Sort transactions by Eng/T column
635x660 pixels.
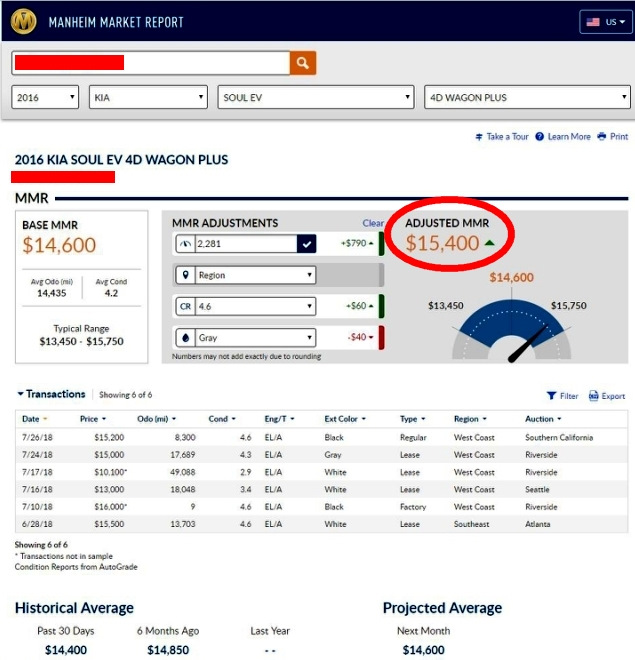pos(279,419)
